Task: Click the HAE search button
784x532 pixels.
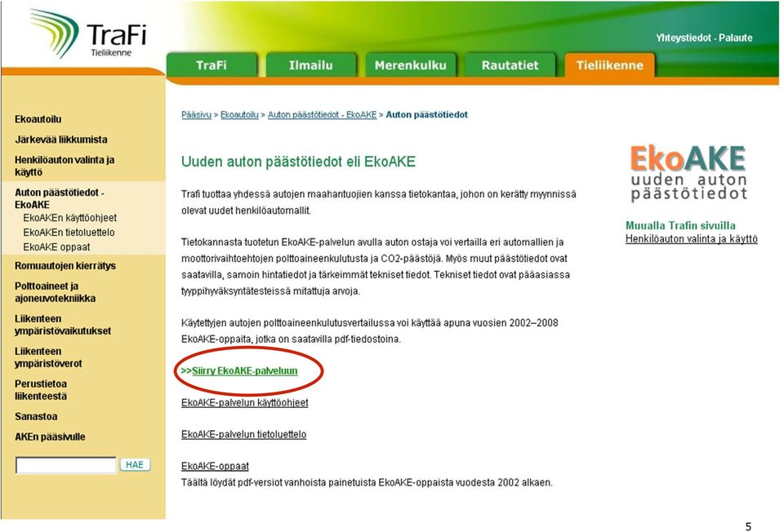Action: point(135,464)
